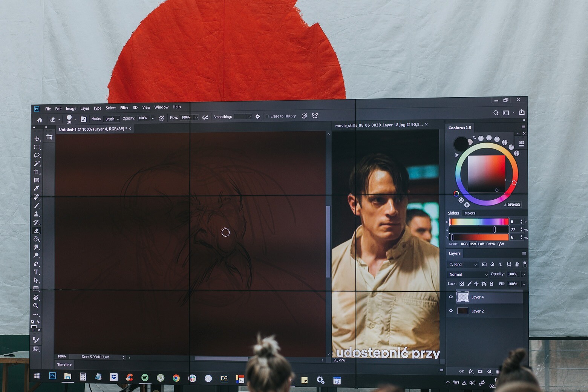This screenshot has width=588, height=392.
Task: Switch to the Untitled-1 document tab
Action: pos(93,129)
